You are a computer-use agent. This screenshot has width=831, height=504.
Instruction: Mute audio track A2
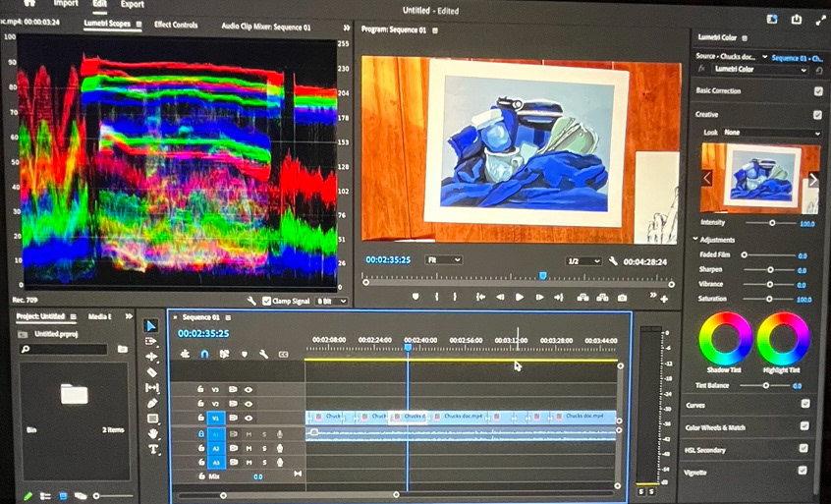coord(249,448)
